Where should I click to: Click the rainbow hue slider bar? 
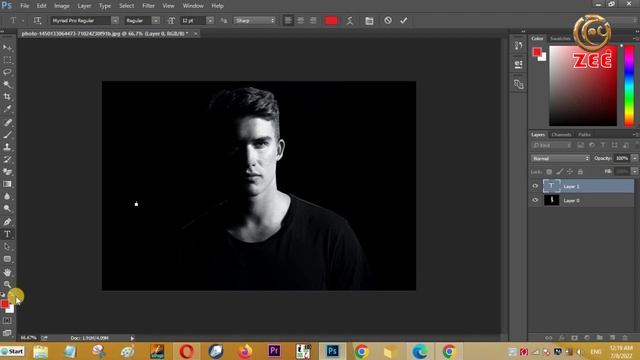629,85
